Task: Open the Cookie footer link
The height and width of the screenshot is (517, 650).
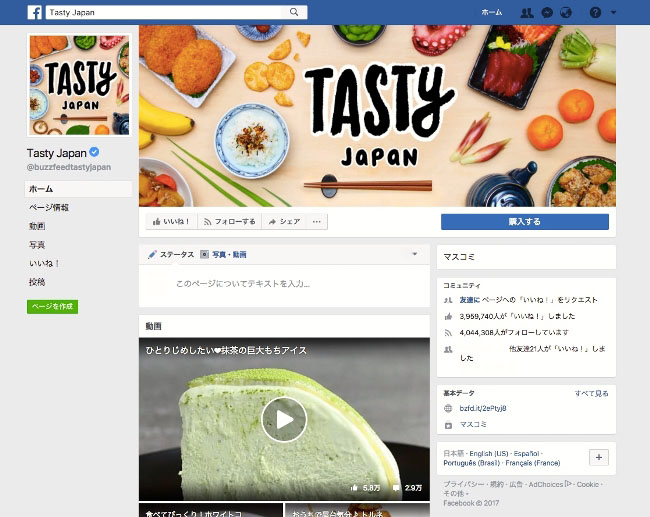Action: pos(587,484)
